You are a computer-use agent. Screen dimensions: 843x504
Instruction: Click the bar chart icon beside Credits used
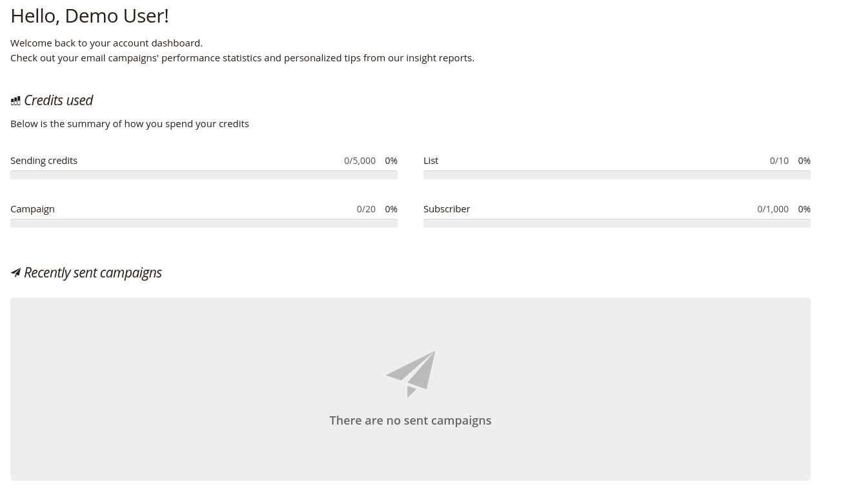(15, 101)
